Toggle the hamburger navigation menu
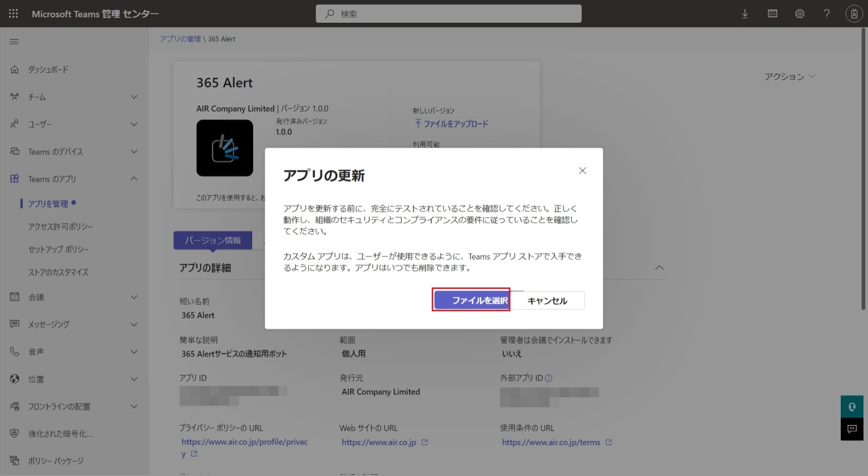868x476 pixels. point(14,42)
